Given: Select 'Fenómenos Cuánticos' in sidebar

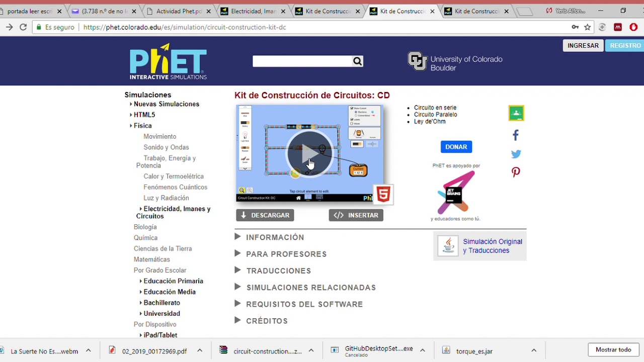Looking at the screenshot, I should tap(175, 187).
